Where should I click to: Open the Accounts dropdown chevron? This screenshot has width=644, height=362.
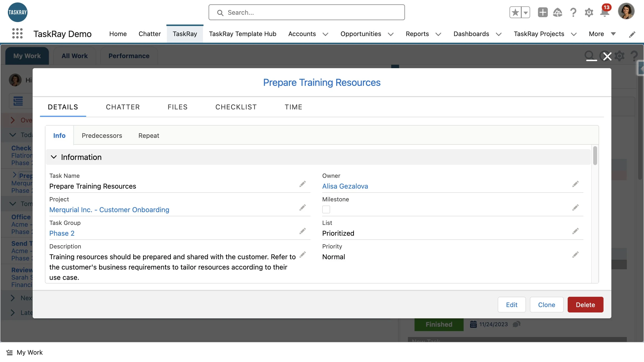pyautogui.click(x=325, y=34)
